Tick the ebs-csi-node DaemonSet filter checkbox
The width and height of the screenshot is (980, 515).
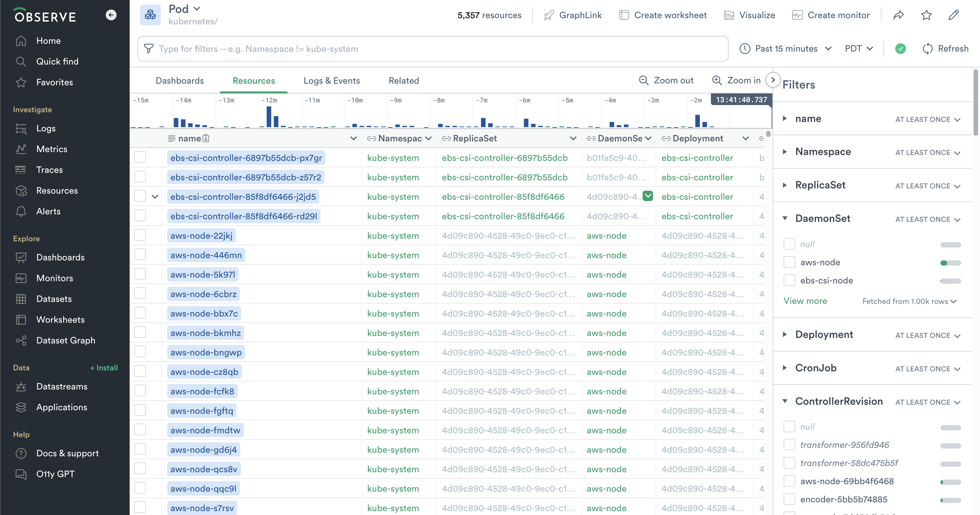click(789, 281)
